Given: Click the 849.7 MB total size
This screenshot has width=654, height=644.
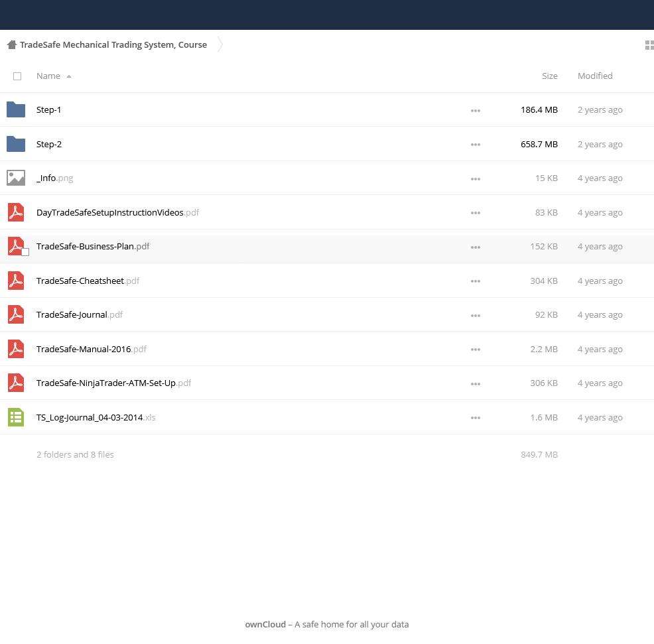Looking at the screenshot, I should [539, 454].
